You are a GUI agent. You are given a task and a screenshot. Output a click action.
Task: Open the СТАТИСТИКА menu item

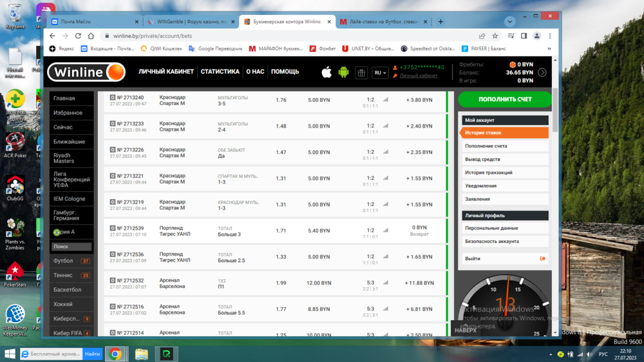(220, 71)
